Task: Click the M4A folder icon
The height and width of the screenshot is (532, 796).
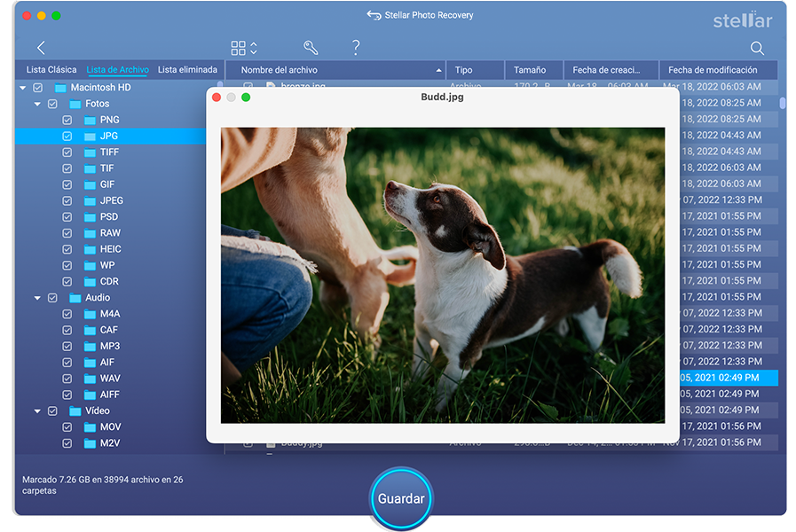Action: tap(90, 314)
